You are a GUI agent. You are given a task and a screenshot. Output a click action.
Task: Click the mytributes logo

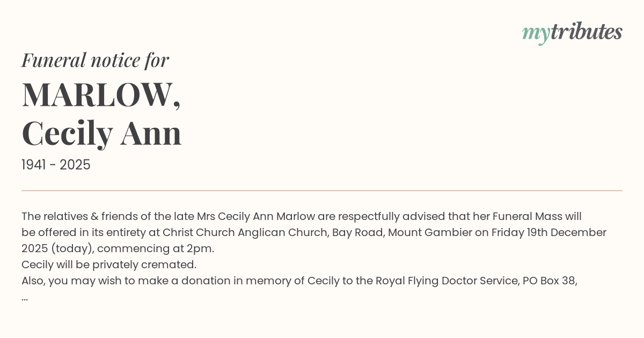click(x=572, y=33)
